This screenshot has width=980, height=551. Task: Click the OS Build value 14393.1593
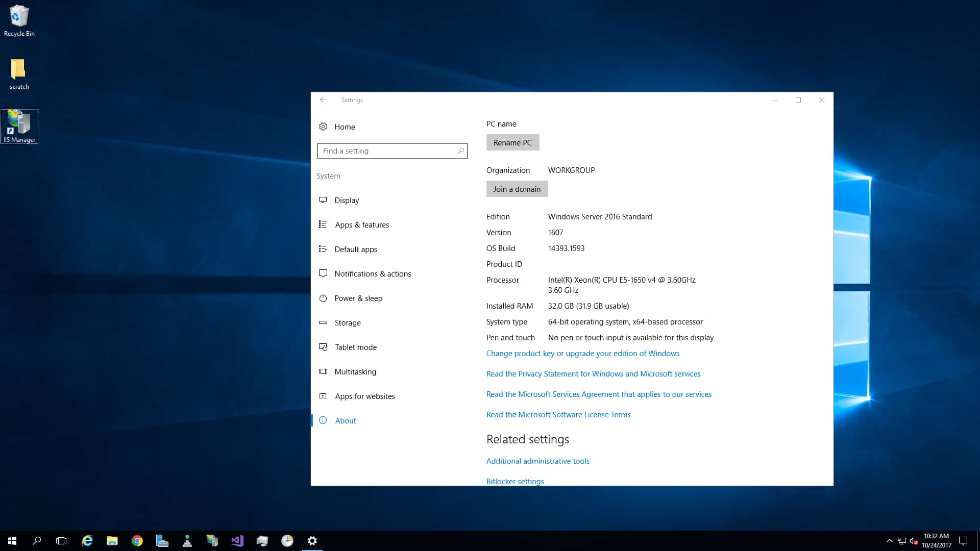coord(566,248)
